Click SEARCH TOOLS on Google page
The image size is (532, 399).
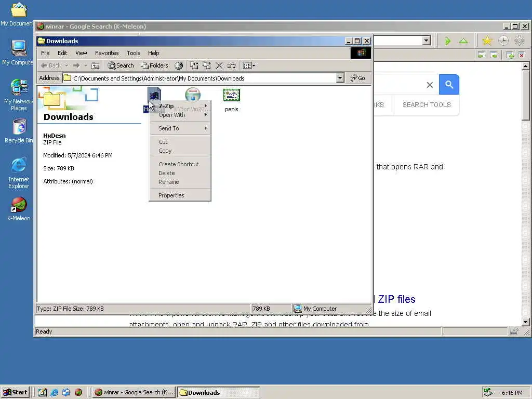click(427, 105)
